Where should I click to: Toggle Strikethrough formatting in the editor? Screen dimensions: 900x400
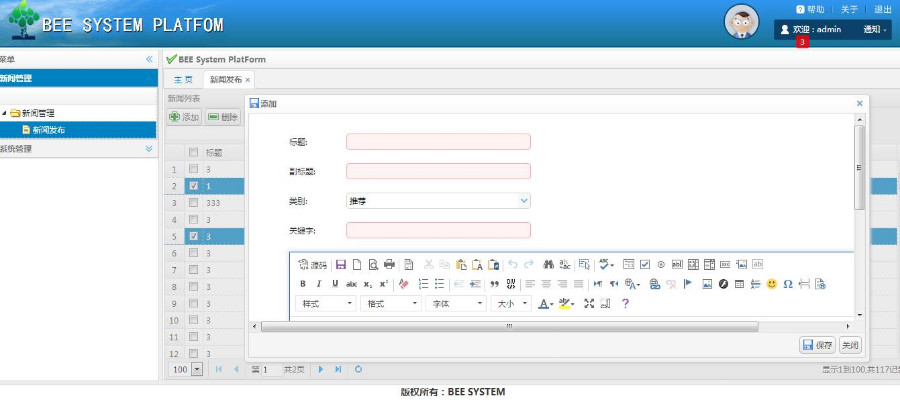point(351,284)
